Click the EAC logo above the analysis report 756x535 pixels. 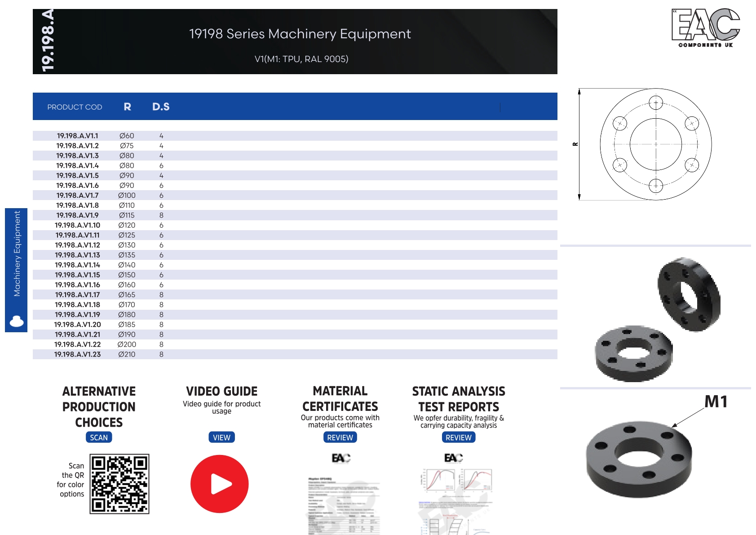pyautogui.click(x=453, y=458)
